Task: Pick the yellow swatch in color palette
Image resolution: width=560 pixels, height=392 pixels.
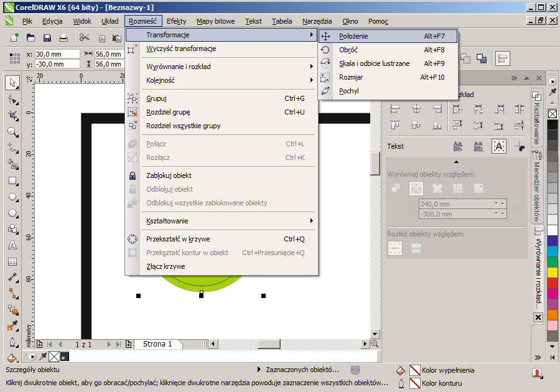Action: (x=552, y=273)
